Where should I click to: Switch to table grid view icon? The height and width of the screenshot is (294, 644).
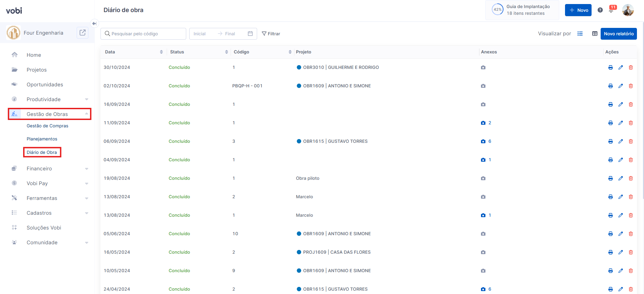(595, 34)
